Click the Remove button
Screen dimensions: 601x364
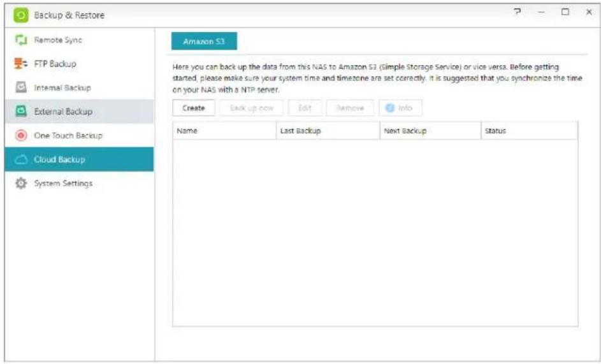pos(350,108)
